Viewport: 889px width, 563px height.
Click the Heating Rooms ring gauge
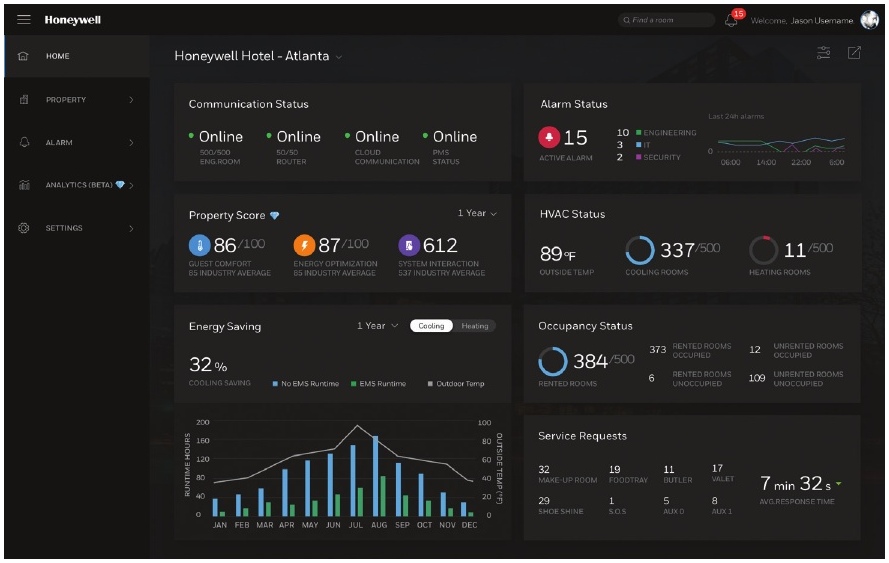[x=763, y=250]
